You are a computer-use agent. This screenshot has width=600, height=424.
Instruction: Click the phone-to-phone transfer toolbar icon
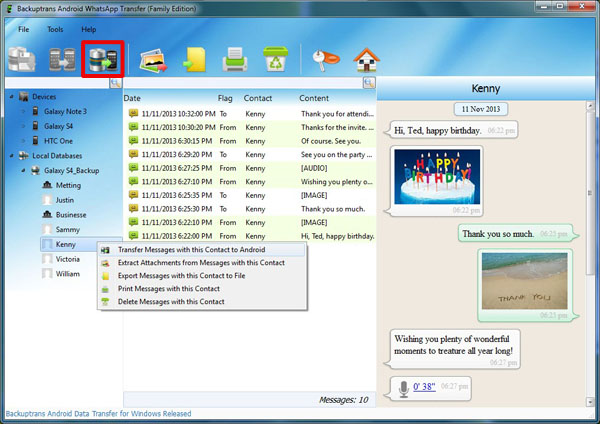point(62,59)
